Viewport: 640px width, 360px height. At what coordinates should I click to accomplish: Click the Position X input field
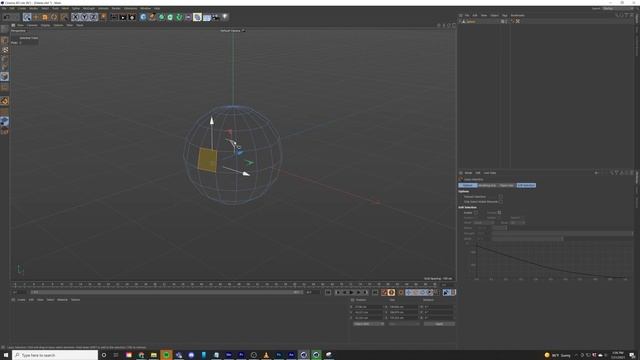pos(369,307)
